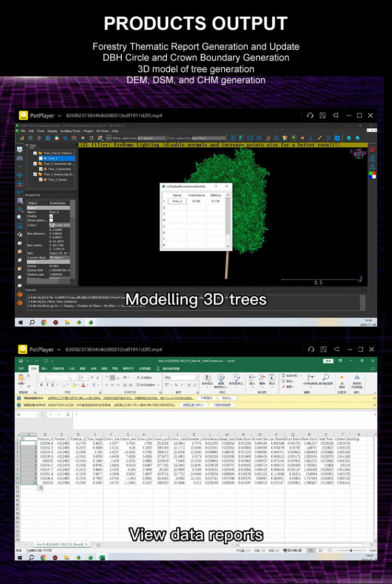The height and width of the screenshot is (584, 392).
Task: Select the tile-0-4322485-502239_Result sheet tab
Action: [x=63, y=545]
